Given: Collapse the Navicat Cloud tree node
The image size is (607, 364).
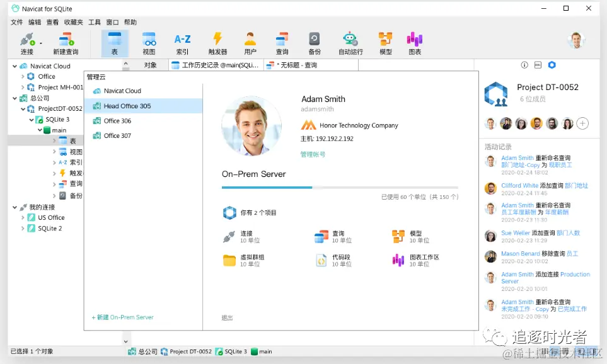Looking at the screenshot, I should pos(14,66).
